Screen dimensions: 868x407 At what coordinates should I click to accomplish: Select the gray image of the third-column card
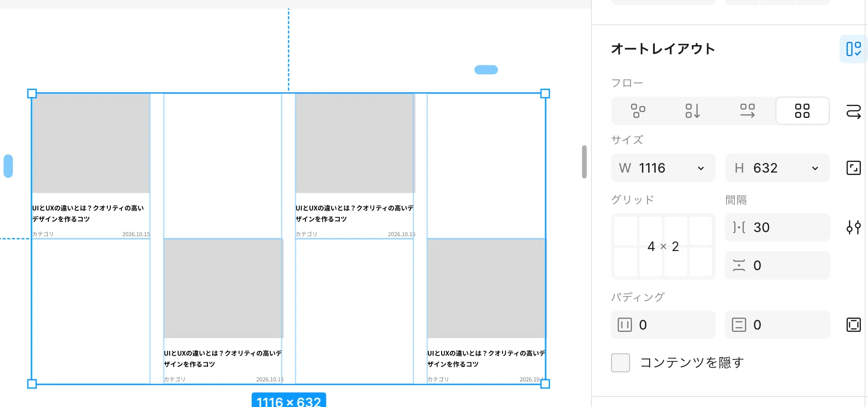(355, 143)
